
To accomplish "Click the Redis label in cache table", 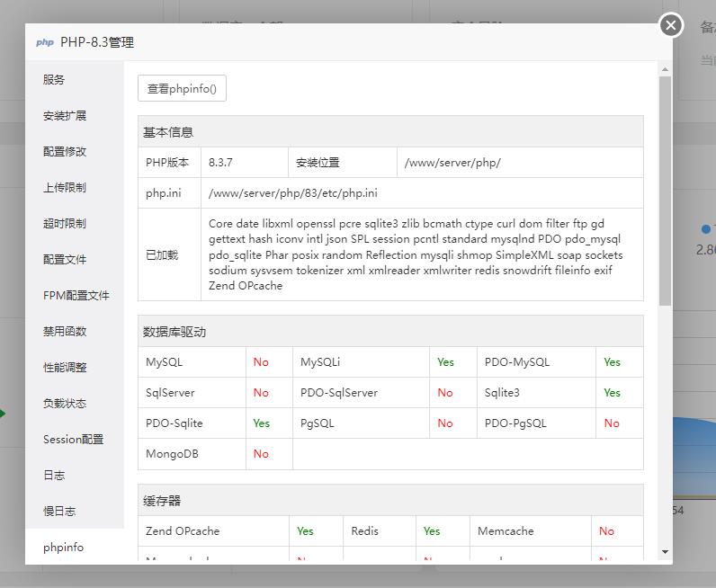I will click(365, 531).
